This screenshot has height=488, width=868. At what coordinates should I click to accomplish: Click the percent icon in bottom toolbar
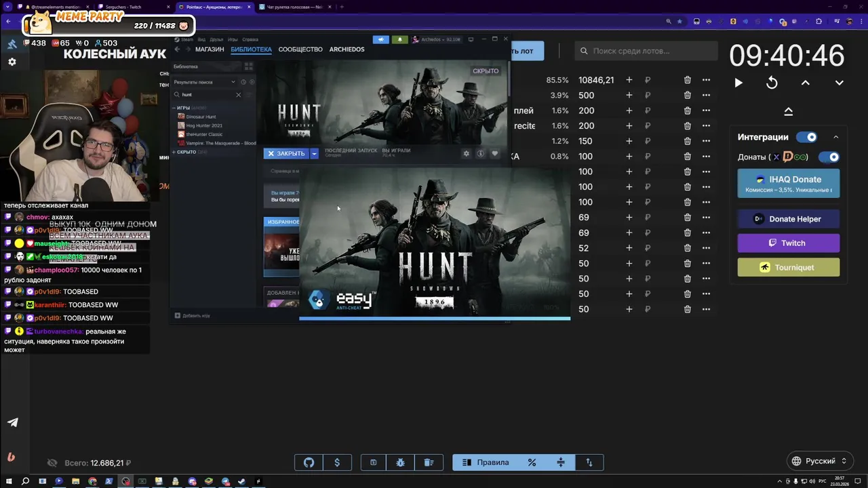(x=532, y=462)
